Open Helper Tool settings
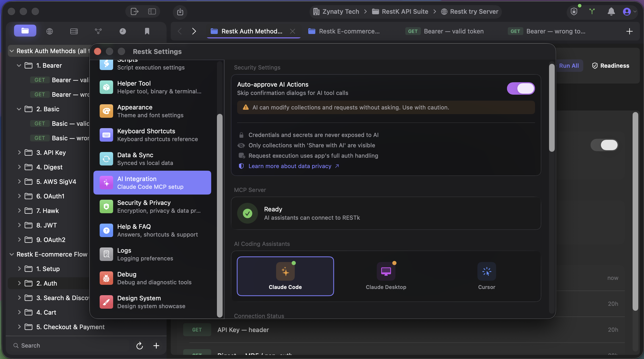This screenshot has width=644, height=359. pyautogui.click(x=152, y=87)
